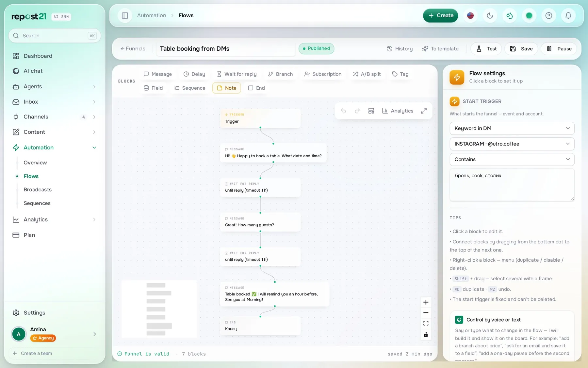Add a Message block
This screenshot has height=368, width=588.
click(158, 74)
